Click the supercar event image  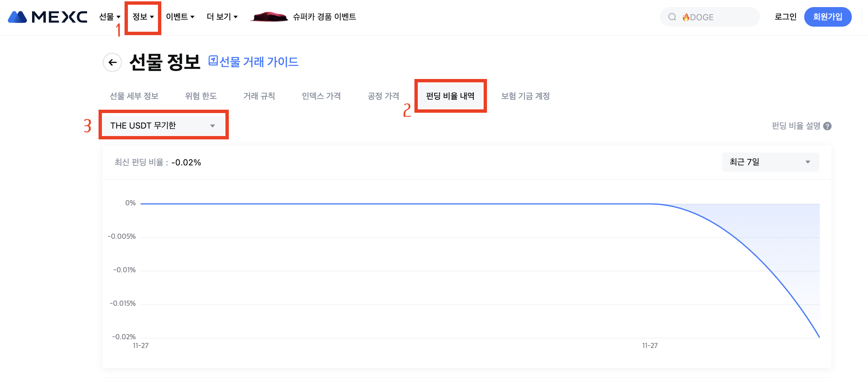269,17
